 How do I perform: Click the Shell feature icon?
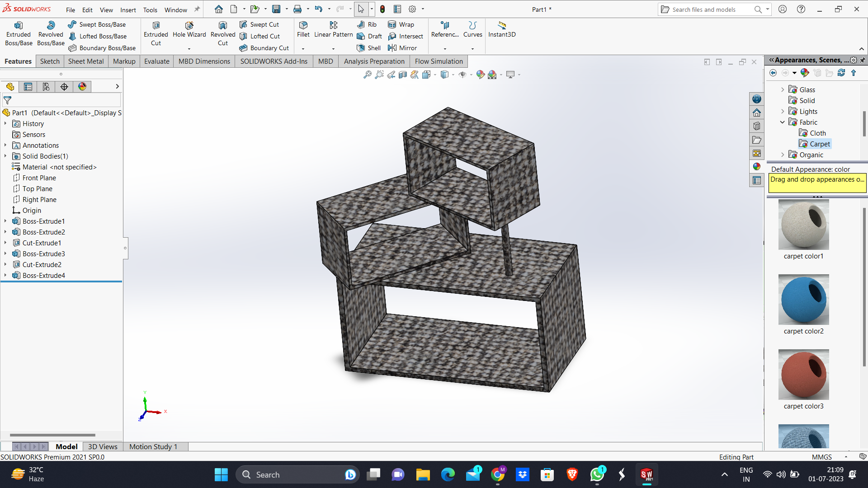[x=361, y=48]
